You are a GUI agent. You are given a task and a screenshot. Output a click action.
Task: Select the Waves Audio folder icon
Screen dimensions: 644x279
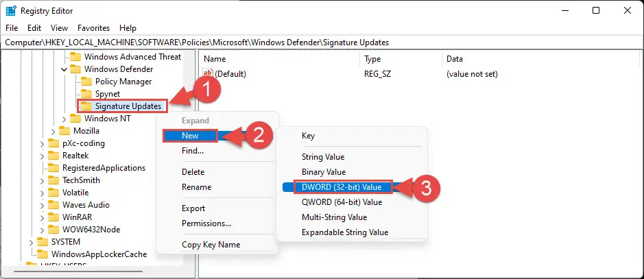tap(53, 205)
